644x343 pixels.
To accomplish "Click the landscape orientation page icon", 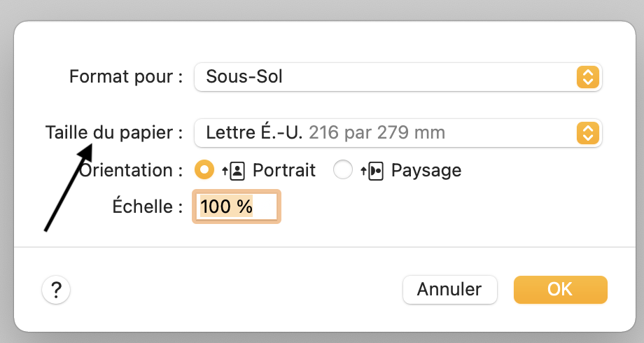I will pos(373,171).
